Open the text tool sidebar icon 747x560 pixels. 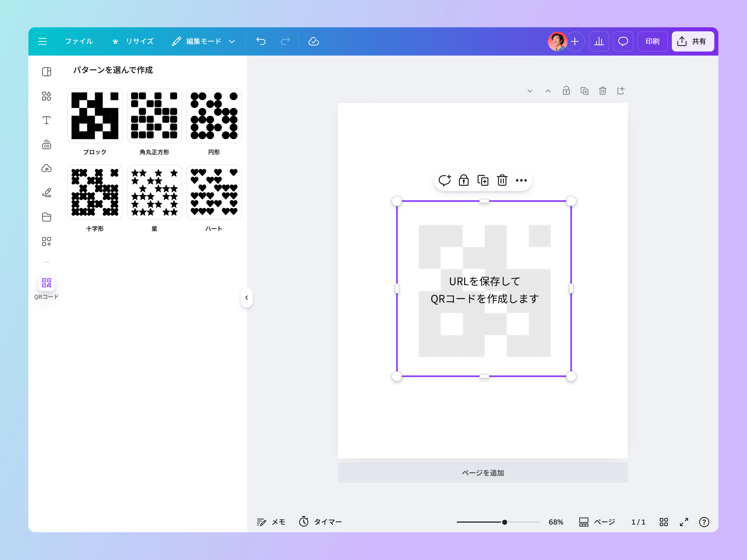tap(47, 121)
